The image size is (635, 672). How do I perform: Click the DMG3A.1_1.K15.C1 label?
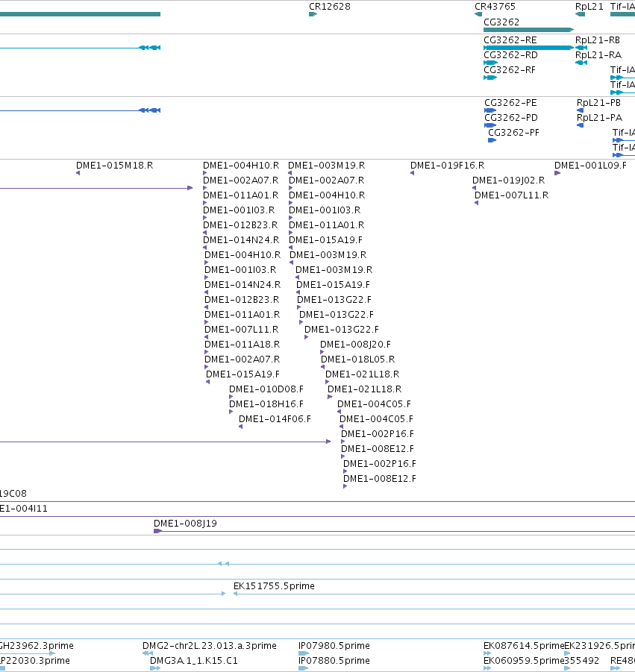[x=194, y=661]
